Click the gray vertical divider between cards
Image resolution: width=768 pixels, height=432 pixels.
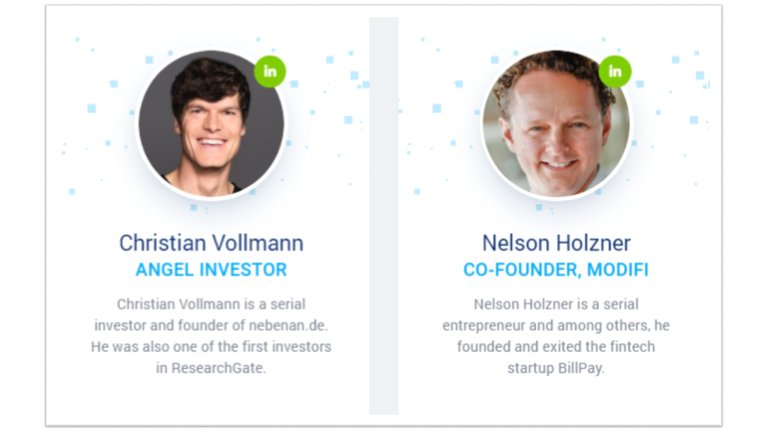point(384,216)
